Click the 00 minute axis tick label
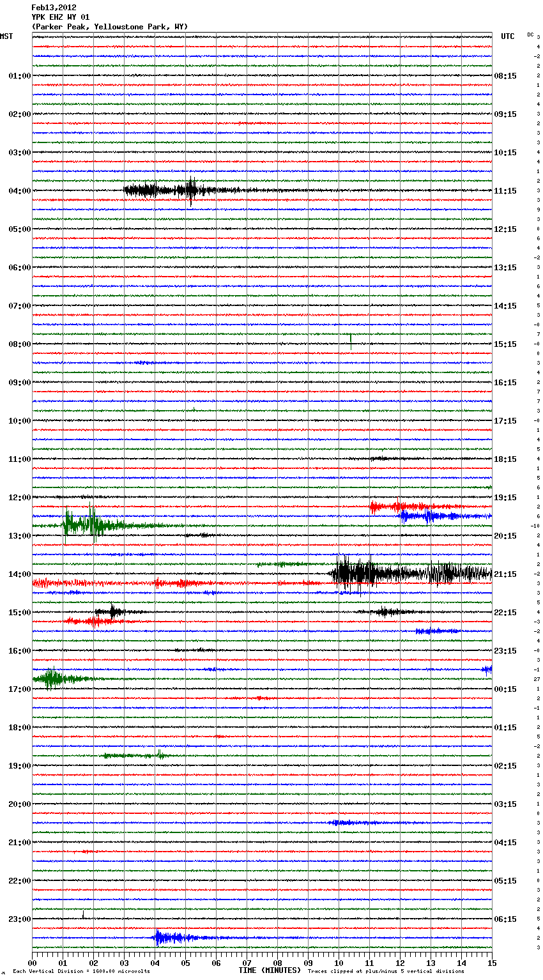The width and height of the screenshot is (543, 980). pos(33,963)
